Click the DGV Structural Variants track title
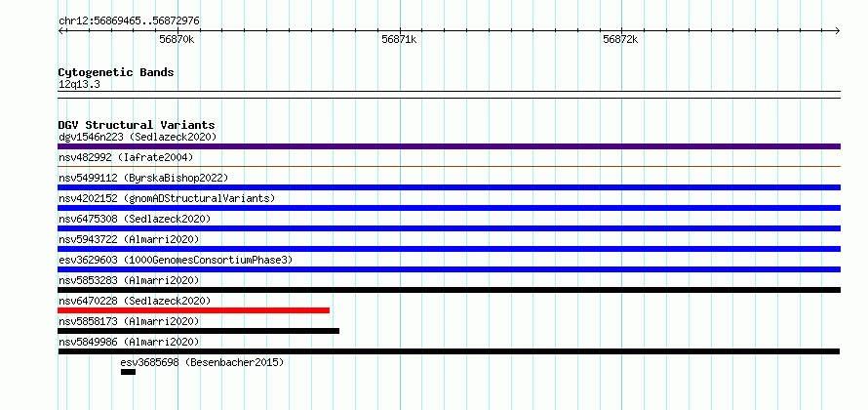 pyautogui.click(x=137, y=125)
